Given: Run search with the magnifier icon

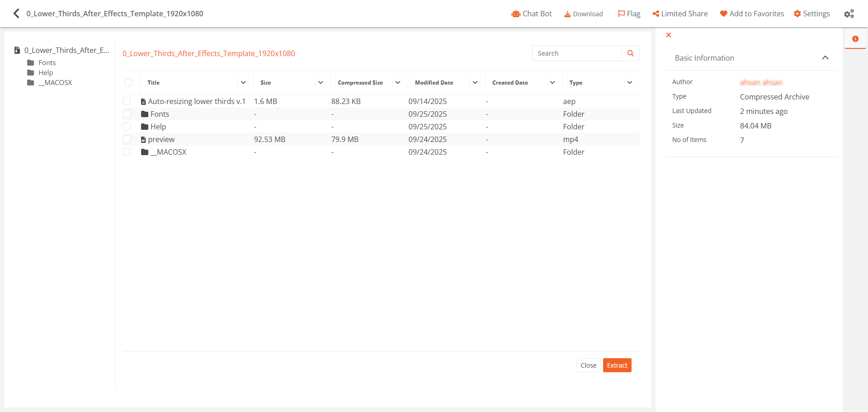Looking at the screenshot, I should coord(630,53).
